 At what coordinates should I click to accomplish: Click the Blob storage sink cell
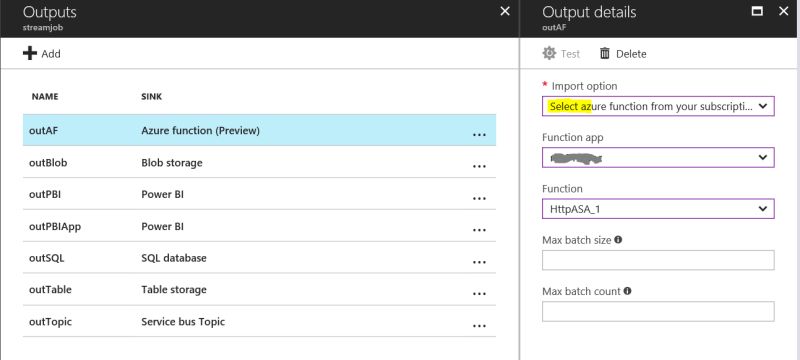pyautogui.click(x=172, y=163)
